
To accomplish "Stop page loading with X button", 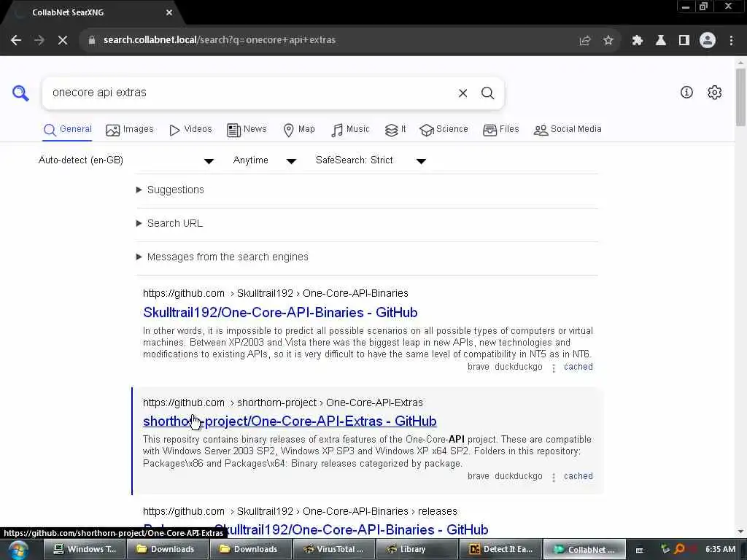I will (x=63, y=40).
